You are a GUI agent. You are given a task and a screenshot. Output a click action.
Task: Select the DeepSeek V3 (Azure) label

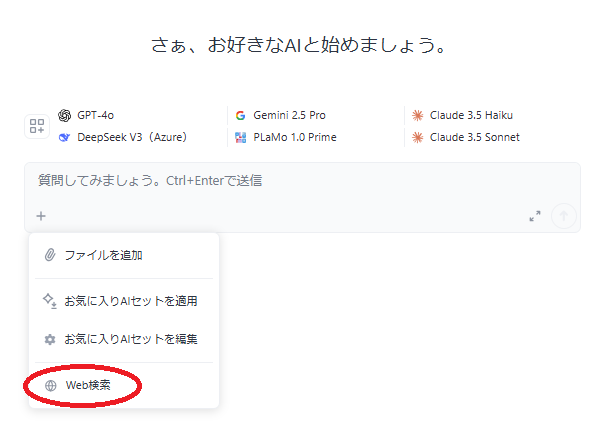[x=132, y=137]
